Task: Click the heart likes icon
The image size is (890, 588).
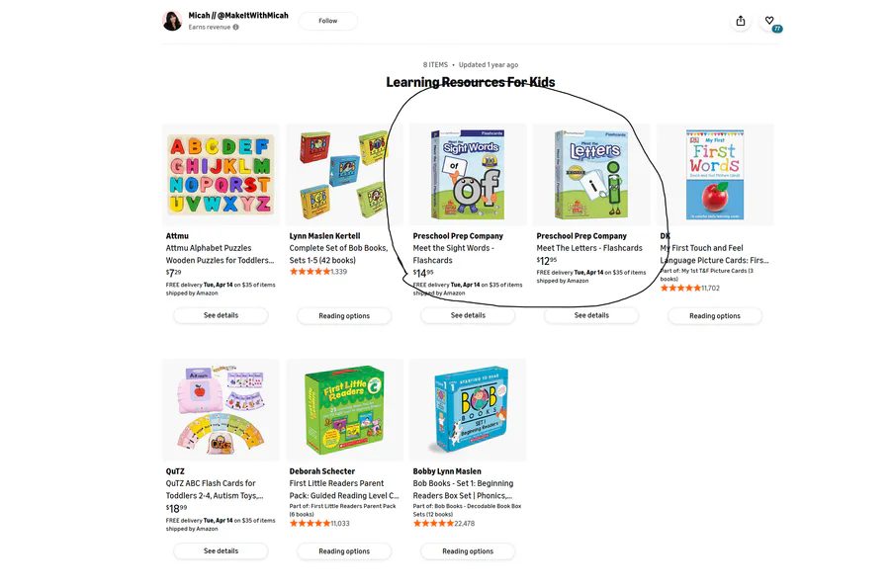Action: click(769, 21)
